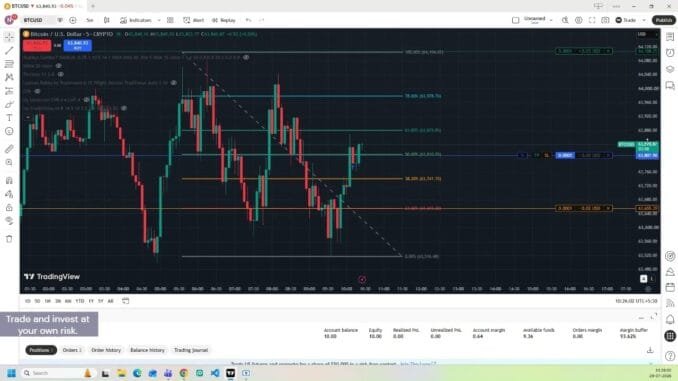Screen dimensions: 678x381
Task: Expand the Unnamed layout dropdown arrow
Action: 551,20
